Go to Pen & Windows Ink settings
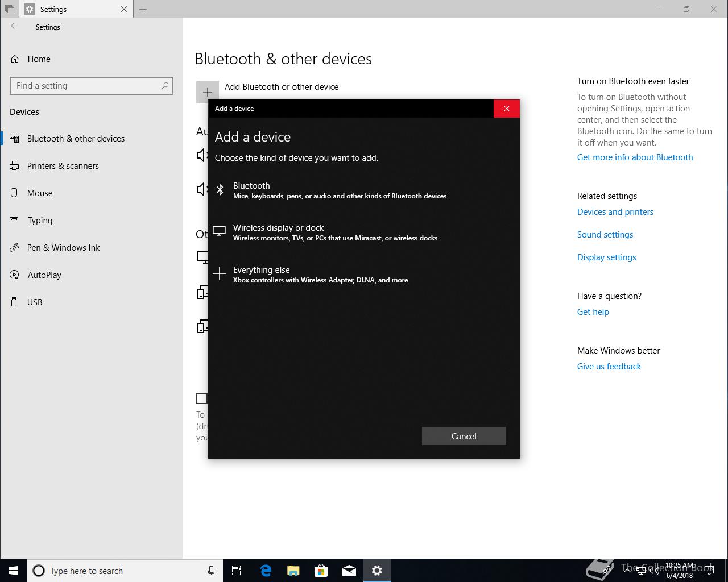The image size is (728, 582). click(x=63, y=248)
